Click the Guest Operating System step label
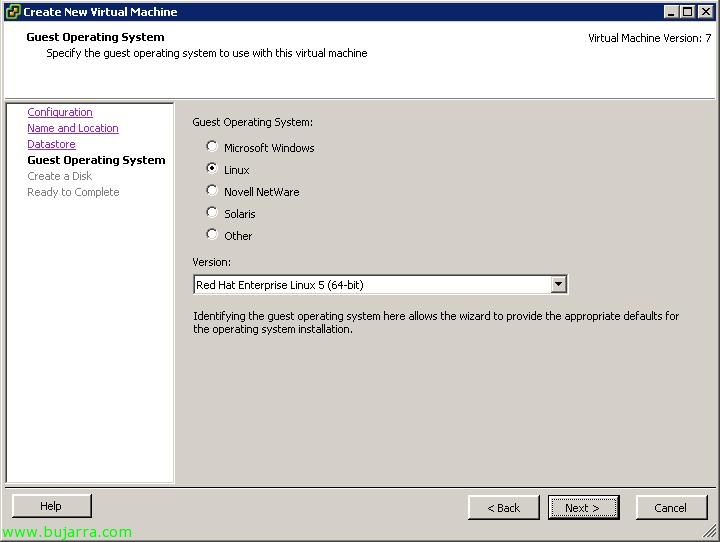This screenshot has height=542, width=720. (x=96, y=160)
